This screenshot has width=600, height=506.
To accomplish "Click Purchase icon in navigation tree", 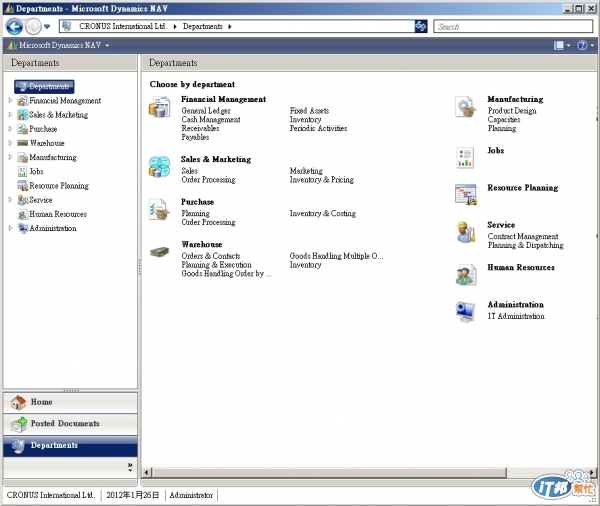I will pyautogui.click(x=23, y=129).
